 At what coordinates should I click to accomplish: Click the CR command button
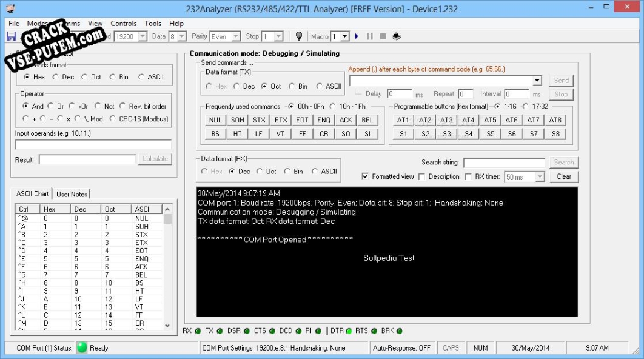pos(324,133)
